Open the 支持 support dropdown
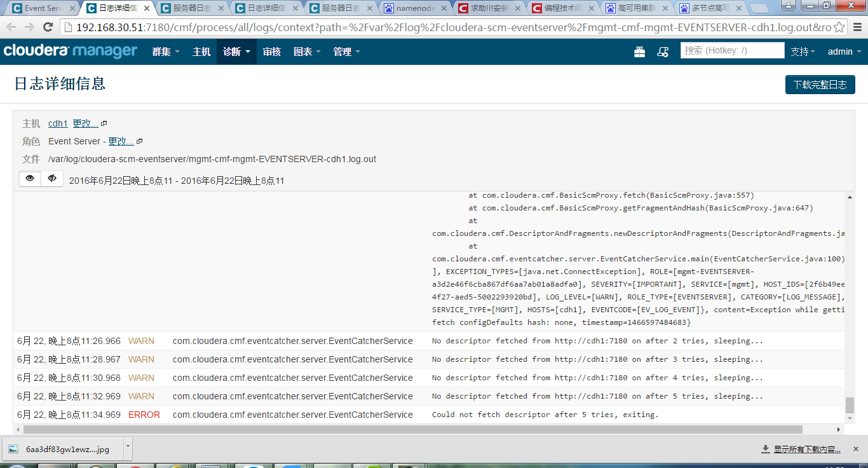The image size is (868, 468). (803, 52)
